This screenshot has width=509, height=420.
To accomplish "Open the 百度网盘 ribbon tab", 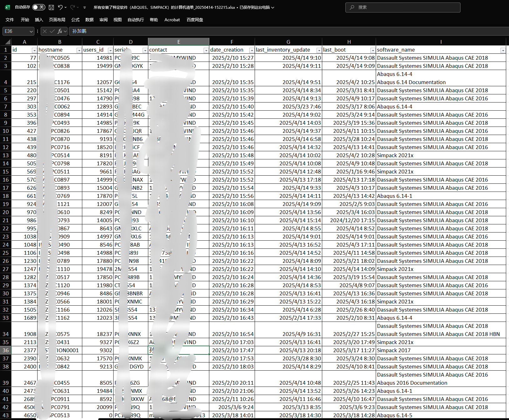I will [195, 20].
